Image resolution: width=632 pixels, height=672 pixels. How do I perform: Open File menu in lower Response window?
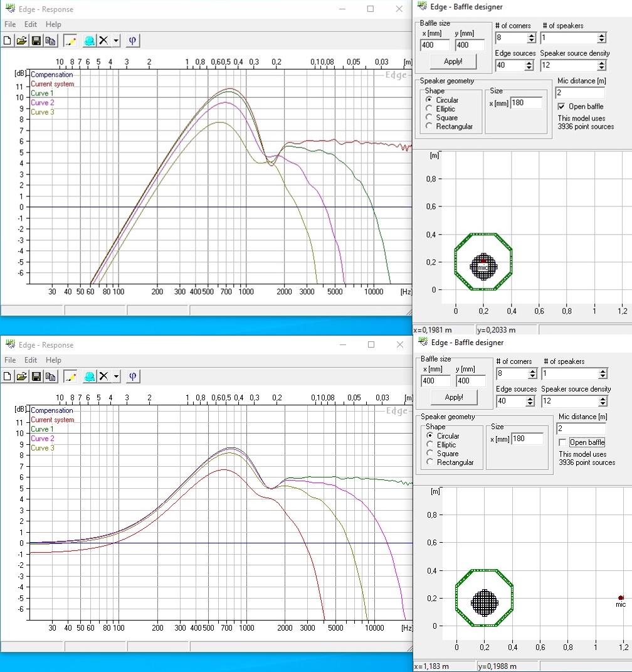[x=10, y=360]
